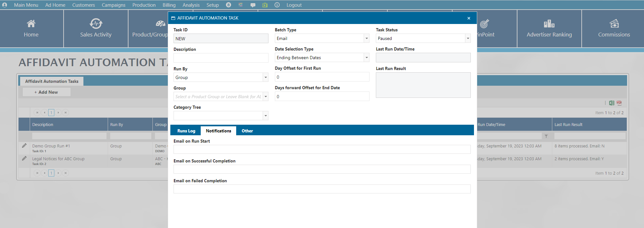Click the green TV tutorial icon
644x228 pixels.
pos(265,5)
